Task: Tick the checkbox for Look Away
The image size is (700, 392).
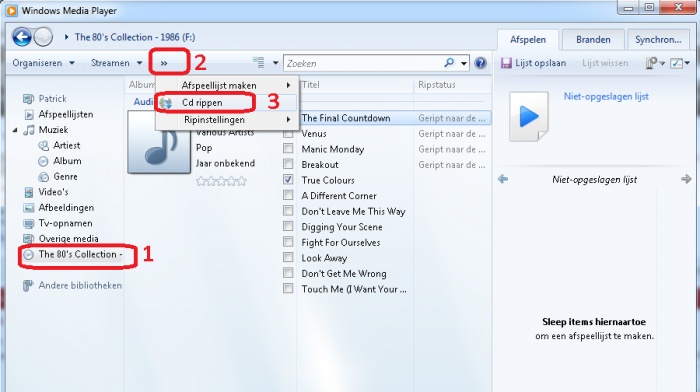Action: (x=288, y=257)
